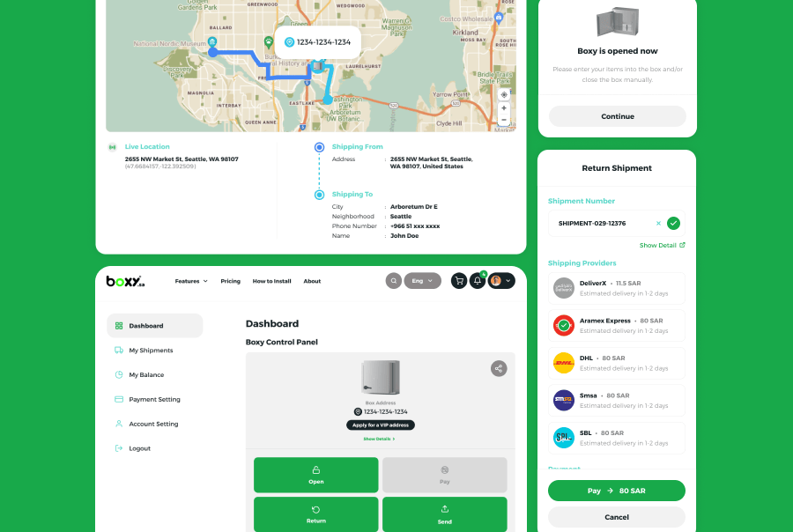
Task: Open notifications bell icon
Action: point(478,281)
